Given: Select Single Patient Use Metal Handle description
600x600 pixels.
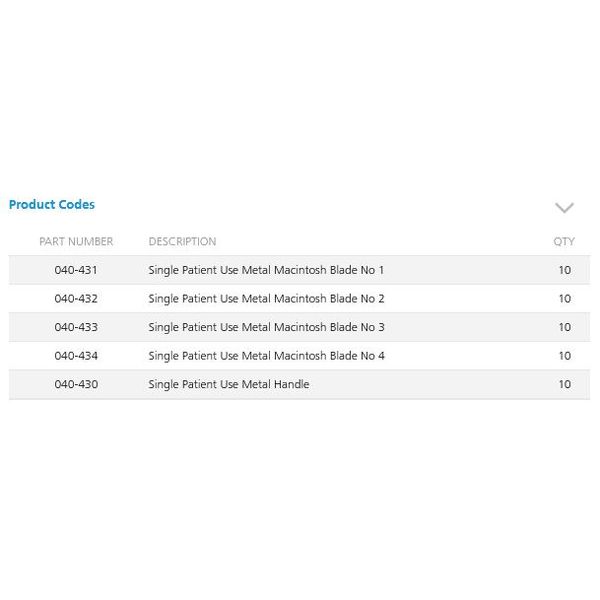Looking at the screenshot, I should coord(228,385).
